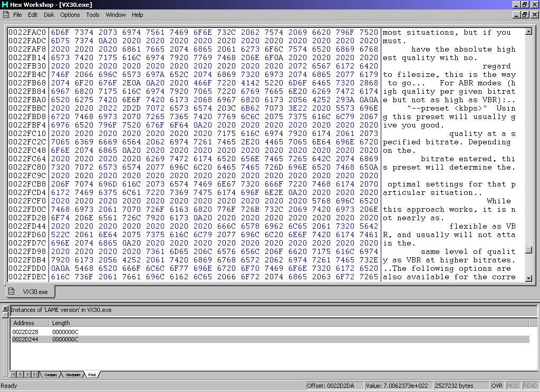Click the offset 0022FDEC in the address column
Image resolution: width=540 pixels, height=392 pixels.
click(27, 277)
